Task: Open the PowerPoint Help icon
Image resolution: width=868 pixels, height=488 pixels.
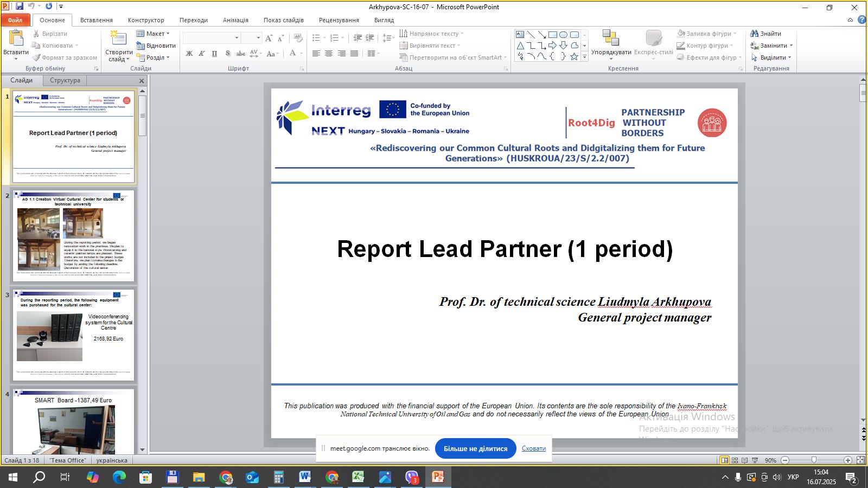Action: [861, 20]
